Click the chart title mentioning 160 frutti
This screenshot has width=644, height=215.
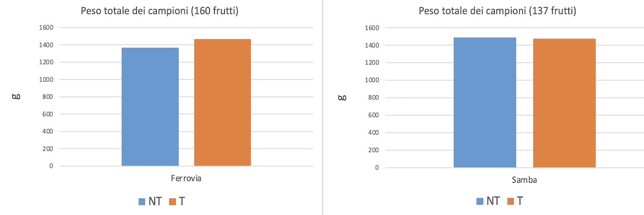(x=160, y=11)
